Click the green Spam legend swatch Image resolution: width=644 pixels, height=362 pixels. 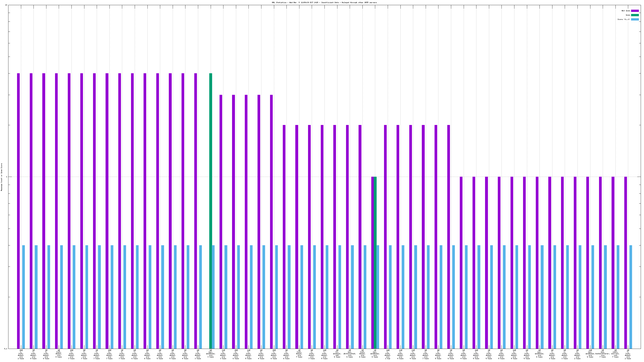[x=635, y=15]
